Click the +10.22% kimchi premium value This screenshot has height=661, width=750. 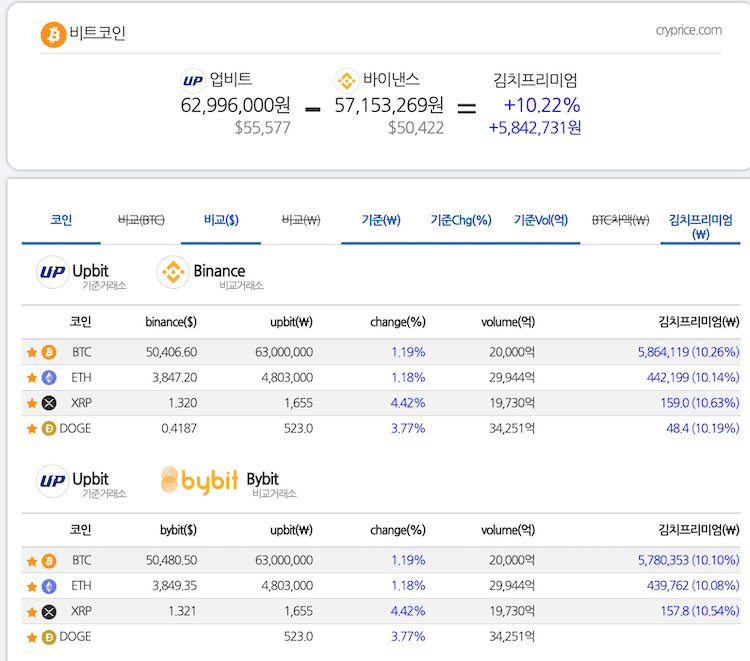(542, 105)
